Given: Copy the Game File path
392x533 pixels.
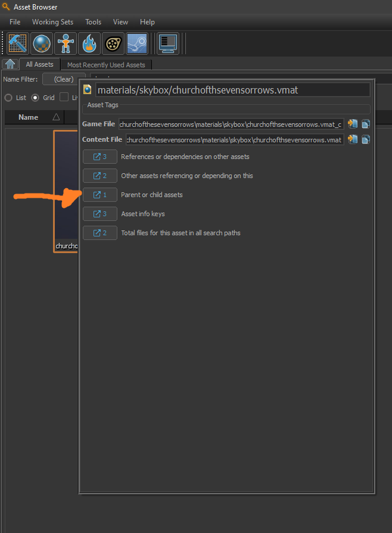Looking at the screenshot, I should pos(366,124).
